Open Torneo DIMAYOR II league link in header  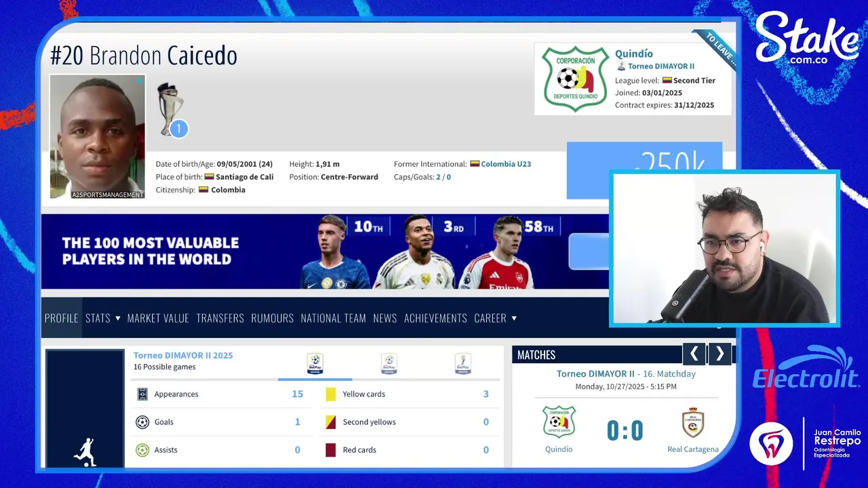tap(661, 66)
